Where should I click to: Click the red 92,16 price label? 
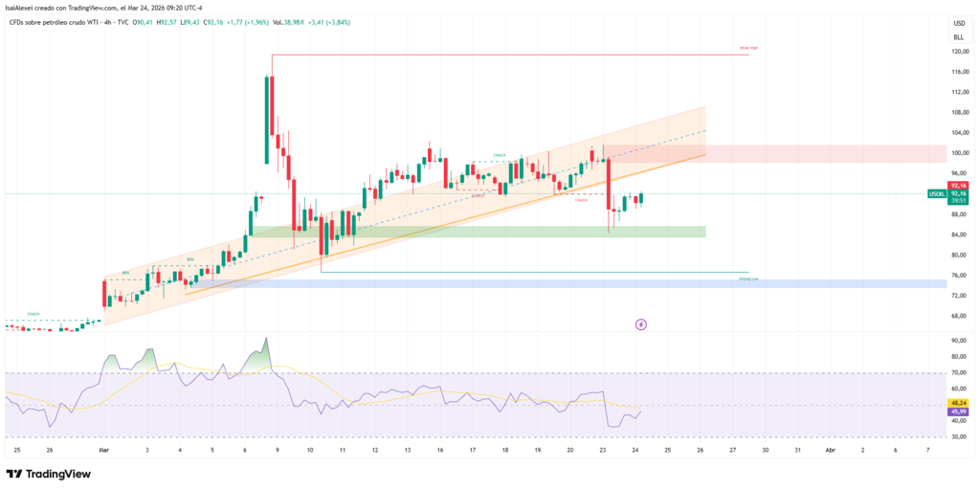pyautogui.click(x=958, y=185)
